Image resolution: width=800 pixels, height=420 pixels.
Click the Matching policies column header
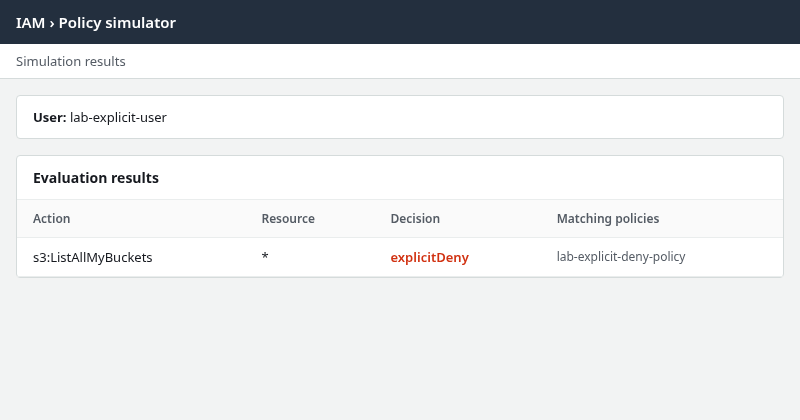click(x=608, y=218)
